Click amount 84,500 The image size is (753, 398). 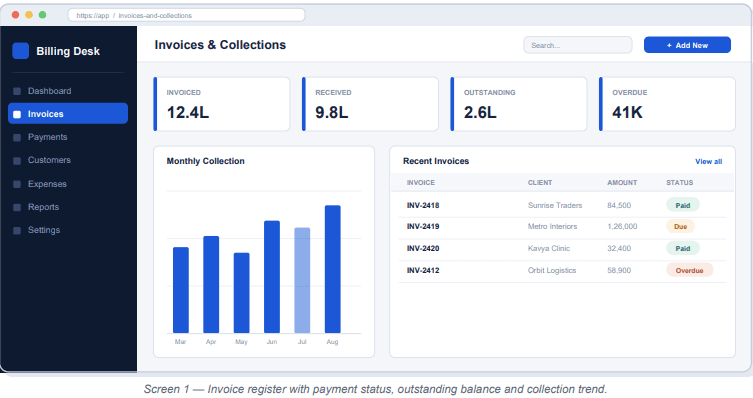click(x=619, y=205)
